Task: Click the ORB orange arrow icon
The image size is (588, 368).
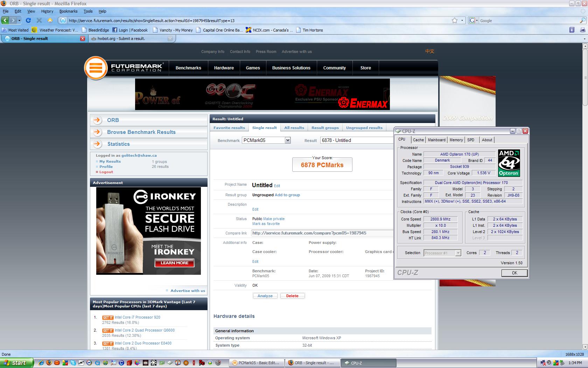Action: tap(97, 120)
